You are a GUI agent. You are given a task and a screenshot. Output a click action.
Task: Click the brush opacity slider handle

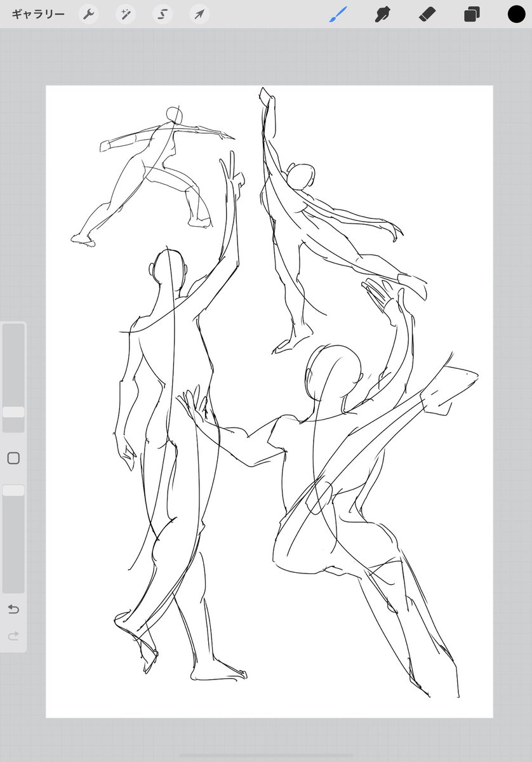tap(13, 490)
